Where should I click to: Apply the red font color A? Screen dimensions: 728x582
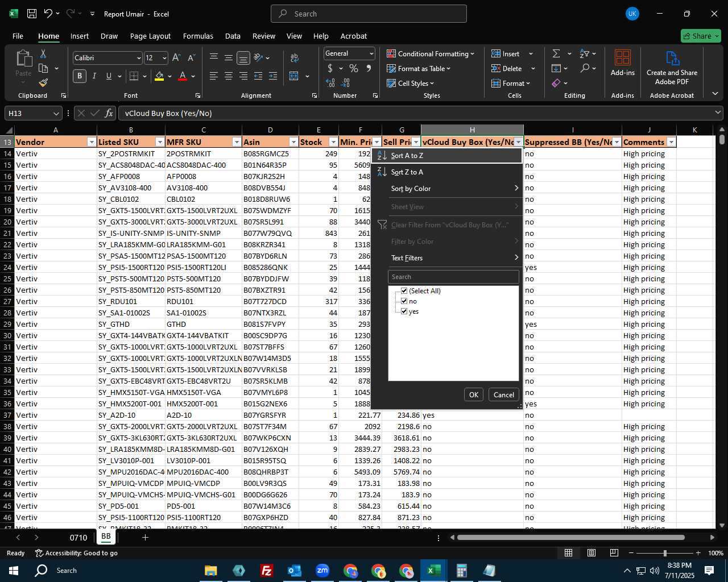coord(183,76)
